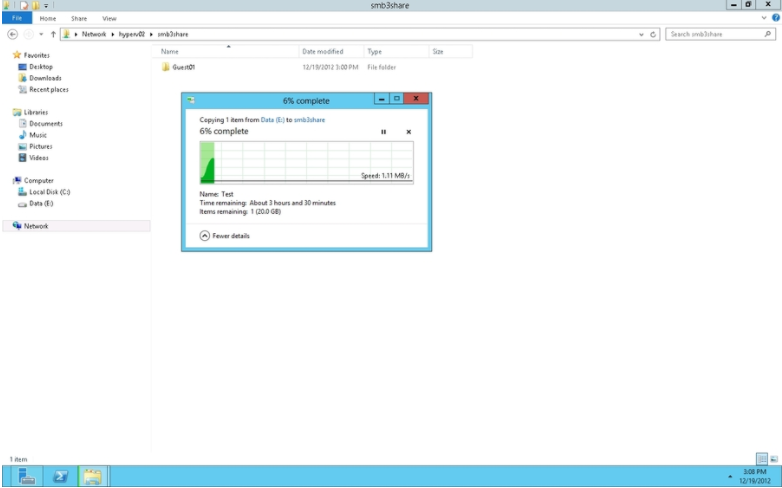
Task: Go up one folder level
Action: (x=53, y=34)
